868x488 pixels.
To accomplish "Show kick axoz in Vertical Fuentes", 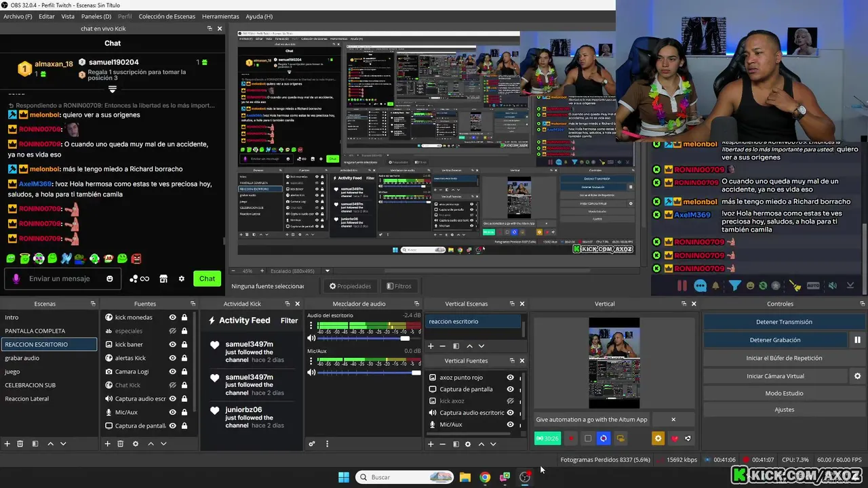I will click(x=511, y=401).
